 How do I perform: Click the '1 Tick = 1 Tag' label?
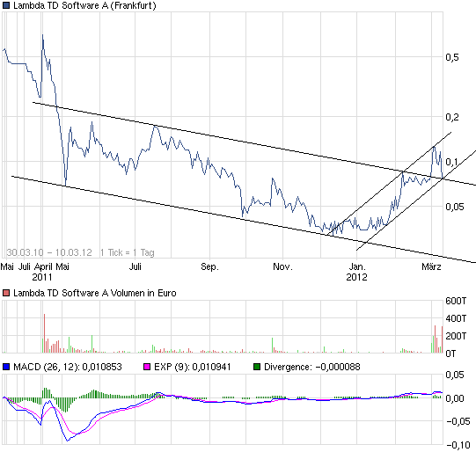click(x=128, y=252)
